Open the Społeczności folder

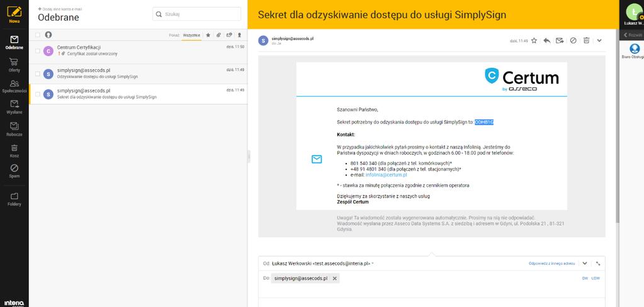pyautogui.click(x=14, y=86)
